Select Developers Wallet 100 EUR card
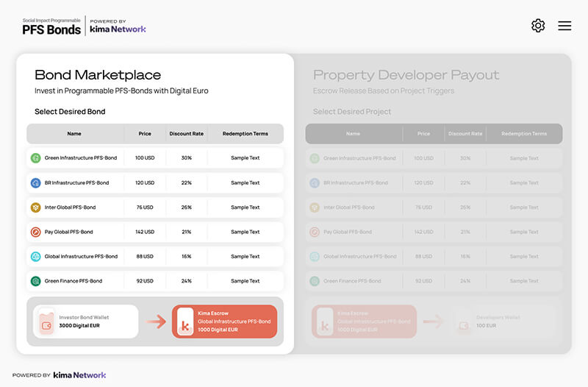This screenshot has width=588, height=387. [x=503, y=322]
